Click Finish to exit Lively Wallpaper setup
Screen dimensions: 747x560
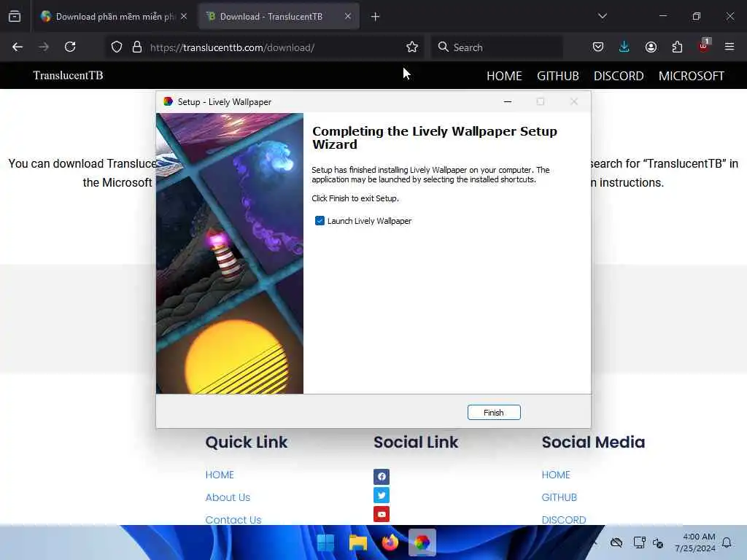pyautogui.click(x=494, y=413)
